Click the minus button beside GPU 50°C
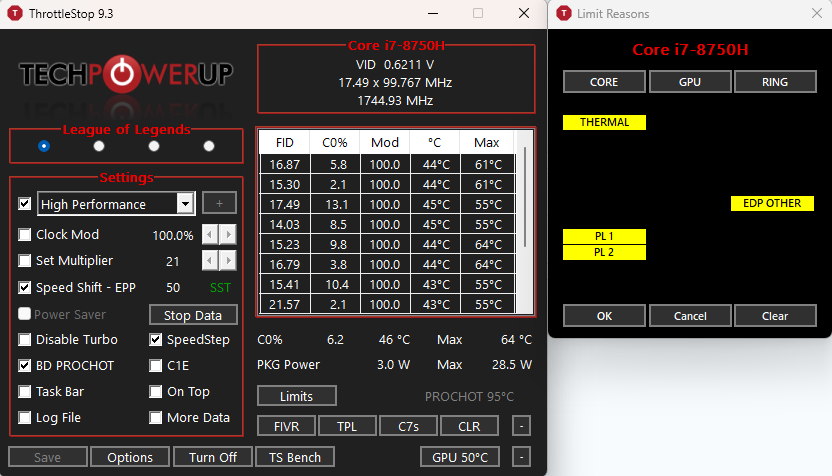 [522, 457]
